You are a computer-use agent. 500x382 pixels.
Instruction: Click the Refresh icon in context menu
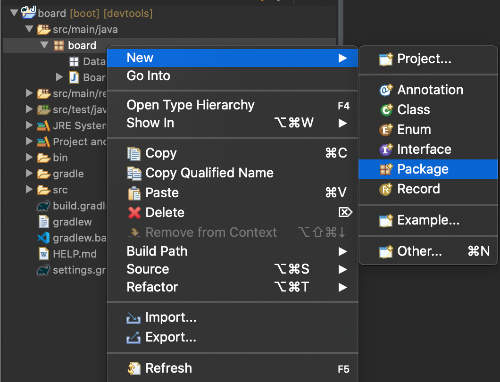click(134, 369)
